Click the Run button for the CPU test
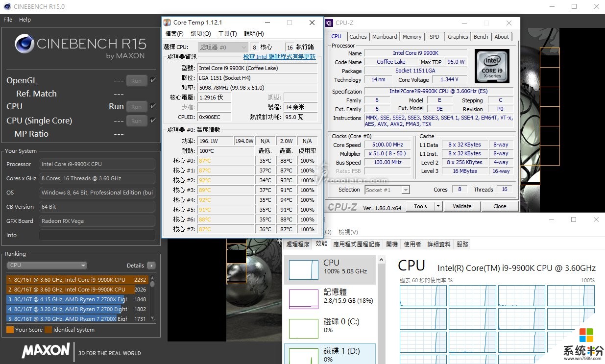This screenshot has width=605, height=364. 136,106
